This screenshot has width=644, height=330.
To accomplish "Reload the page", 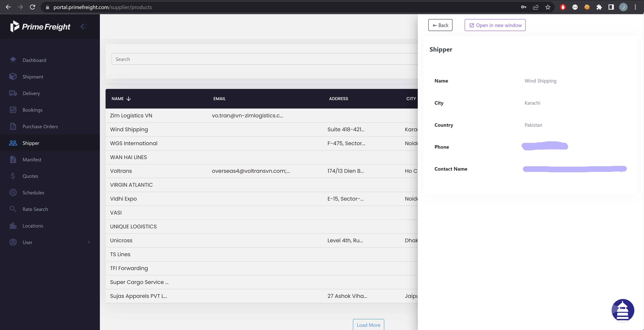I will click(33, 7).
